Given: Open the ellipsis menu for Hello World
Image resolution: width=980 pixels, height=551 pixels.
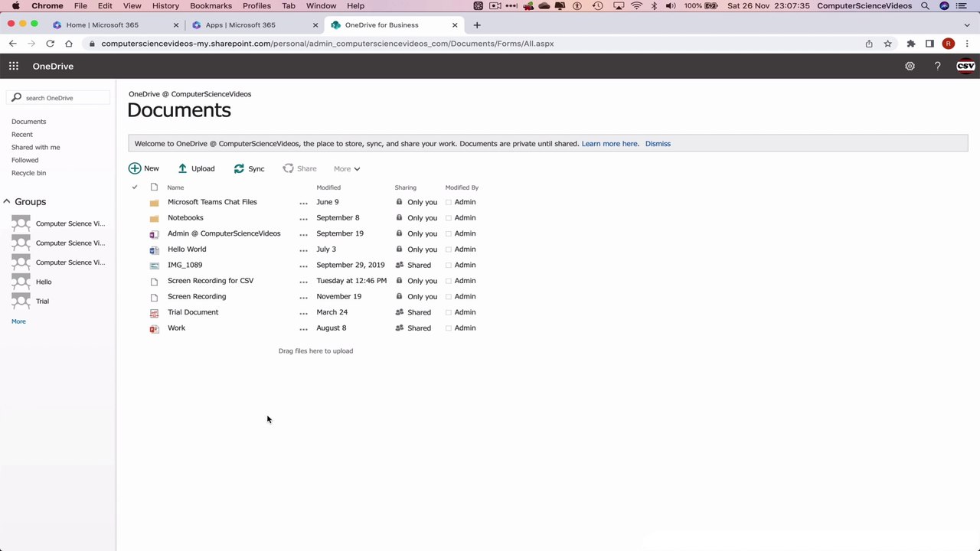Looking at the screenshot, I should point(304,250).
